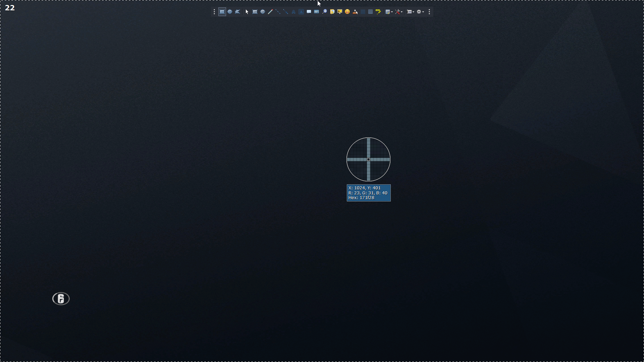Add a speech balloon annotation
The height and width of the screenshot is (362, 644).
(309, 12)
